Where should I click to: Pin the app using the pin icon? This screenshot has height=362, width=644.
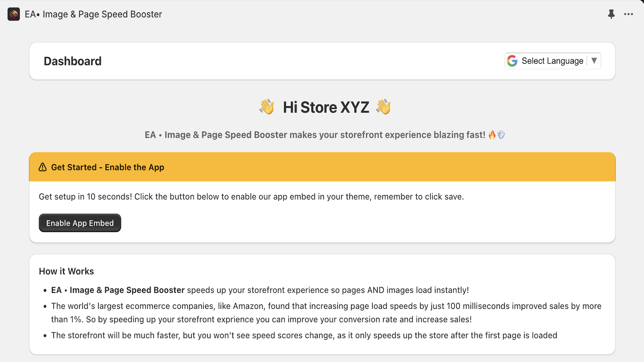pyautogui.click(x=611, y=14)
